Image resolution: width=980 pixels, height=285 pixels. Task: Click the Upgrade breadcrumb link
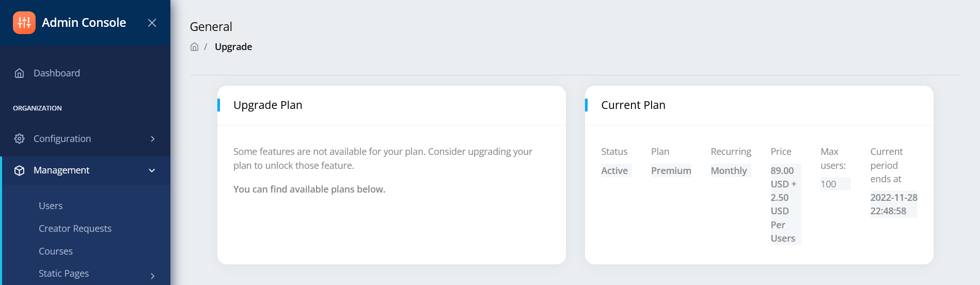233,47
